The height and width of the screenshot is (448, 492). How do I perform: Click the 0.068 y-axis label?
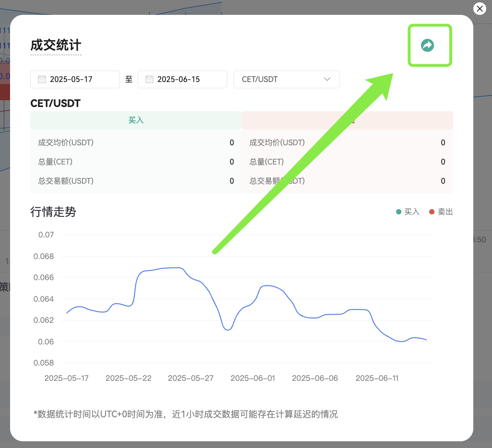click(x=44, y=256)
